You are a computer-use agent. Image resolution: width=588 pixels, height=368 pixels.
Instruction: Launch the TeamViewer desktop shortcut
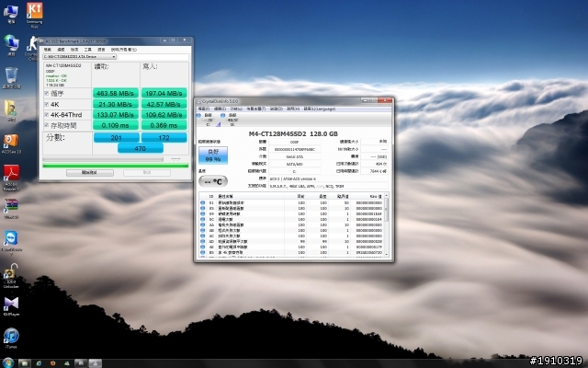11,243
